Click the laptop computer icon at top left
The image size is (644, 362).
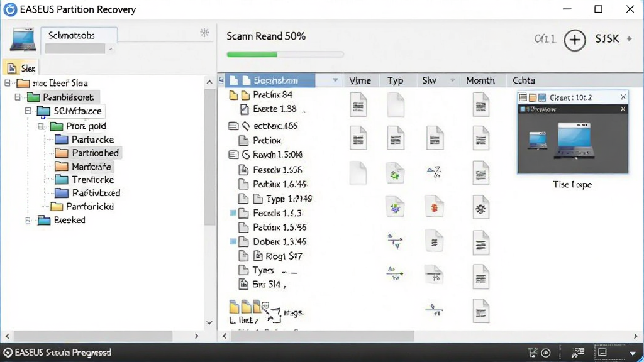[x=23, y=40]
